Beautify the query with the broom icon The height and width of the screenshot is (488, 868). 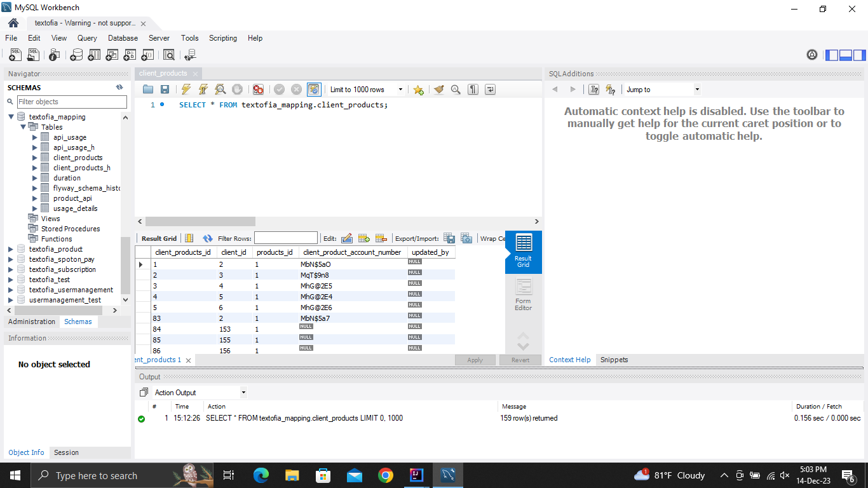[x=438, y=90]
